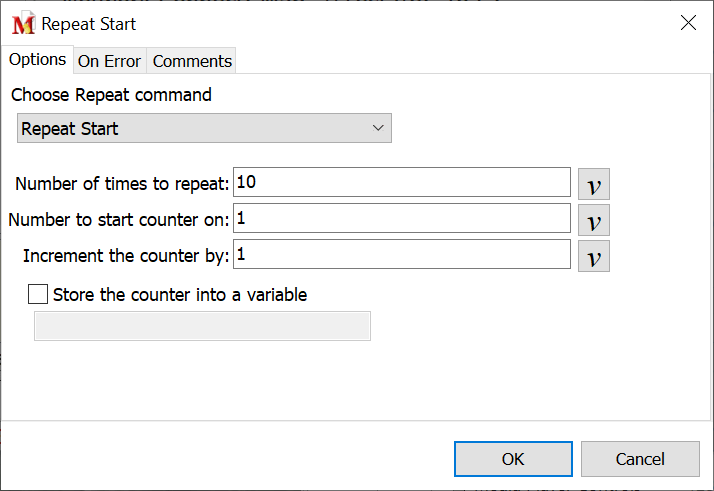Enable Store the counter into a variable
The width and height of the screenshot is (714, 491).
point(38,294)
